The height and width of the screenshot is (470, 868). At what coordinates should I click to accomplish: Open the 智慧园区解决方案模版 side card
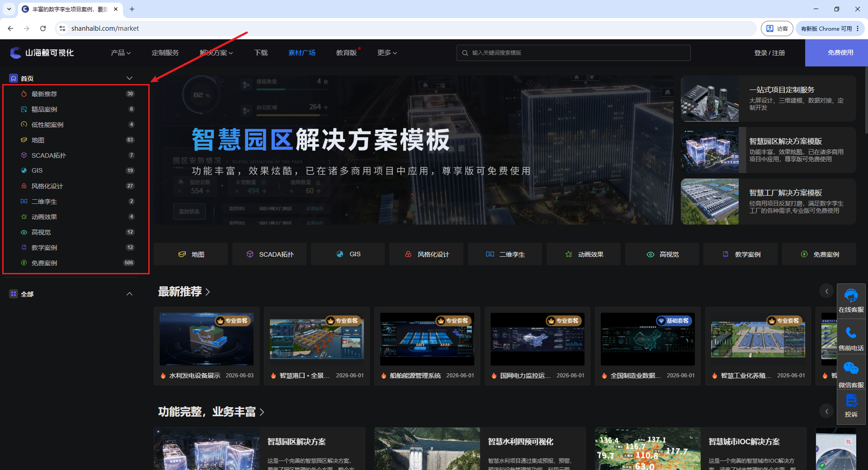pyautogui.click(x=769, y=150)
